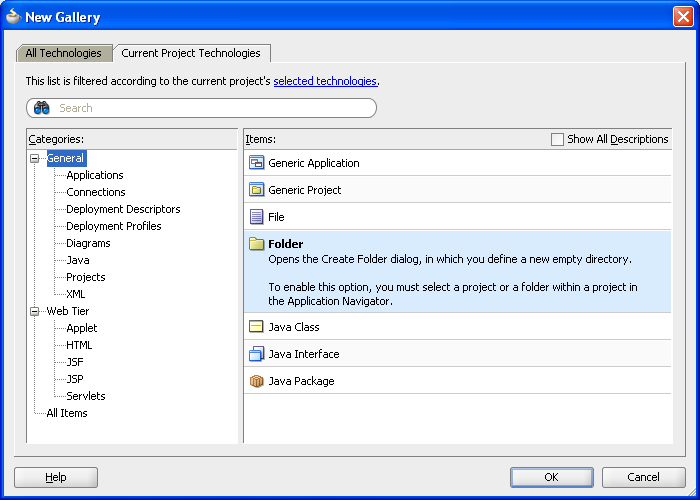Select the Current Project Technologies tab
Image resolution: width=700 pixels, height=500 pixels.
191,53
